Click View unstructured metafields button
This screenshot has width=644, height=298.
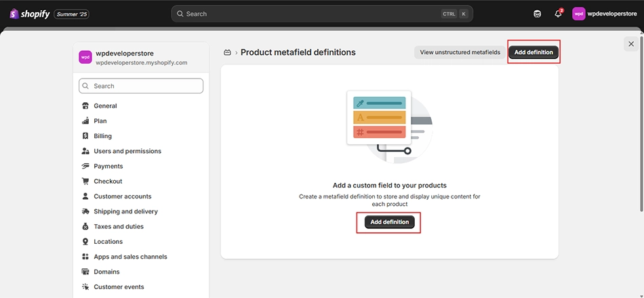460,52
